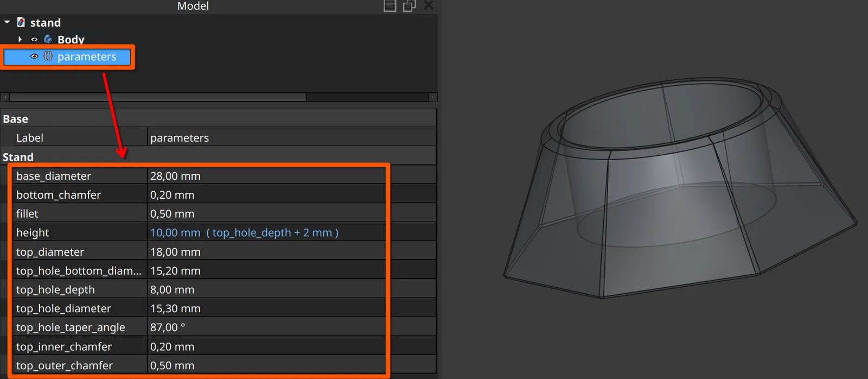Click the Model panel title
868x379 pixels.
[x=193, y=6]
